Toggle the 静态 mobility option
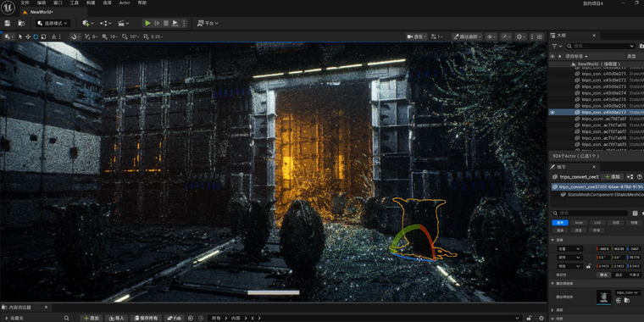The height and width of the screenshot is (322, 644). click(604, 275)
